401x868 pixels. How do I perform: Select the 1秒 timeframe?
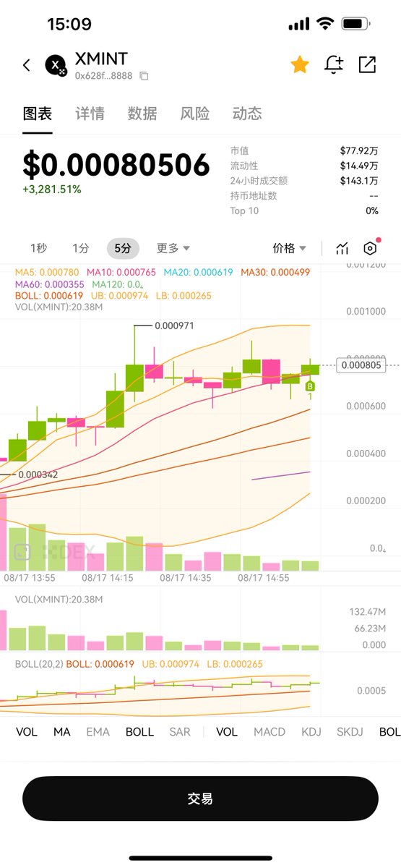click(x=38, y=248)
